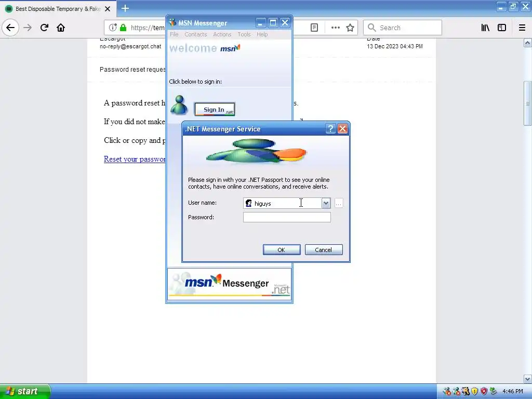Maximize the MSN Messenger window
Screen dimensions: 532x399
click(x=273, y=23)
